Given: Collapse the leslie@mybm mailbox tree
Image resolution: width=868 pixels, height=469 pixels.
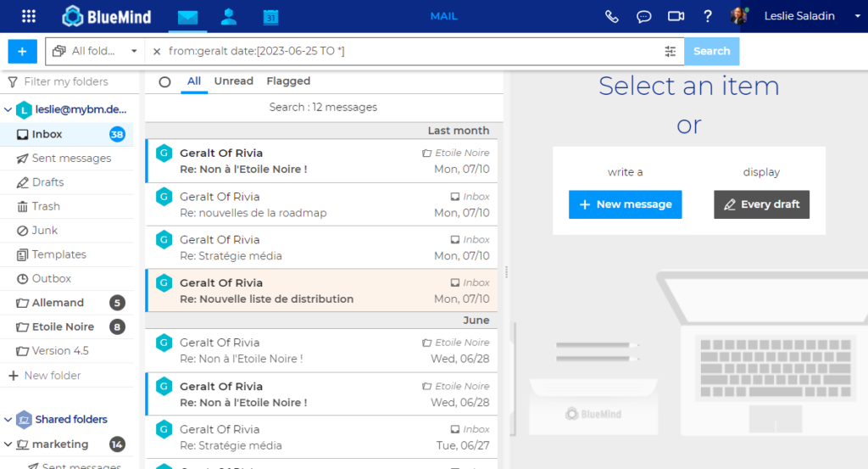Looking at the screenshot, I should 8,109.
